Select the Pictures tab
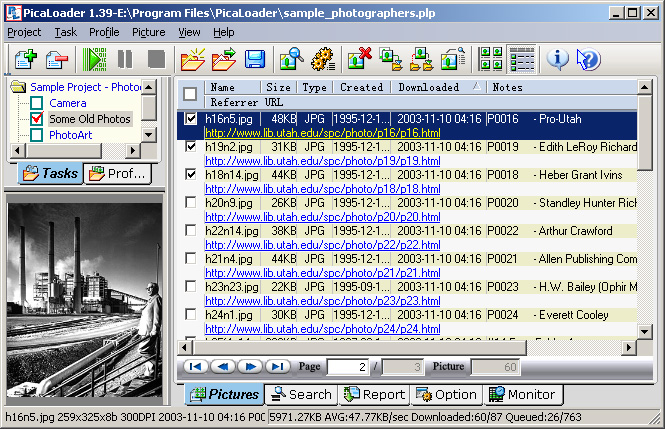This screenshot has height=429, width=665. (x=224, y=394)
